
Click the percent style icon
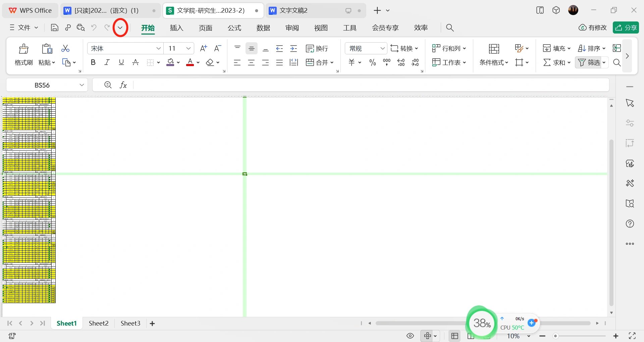tap(372, 62)
